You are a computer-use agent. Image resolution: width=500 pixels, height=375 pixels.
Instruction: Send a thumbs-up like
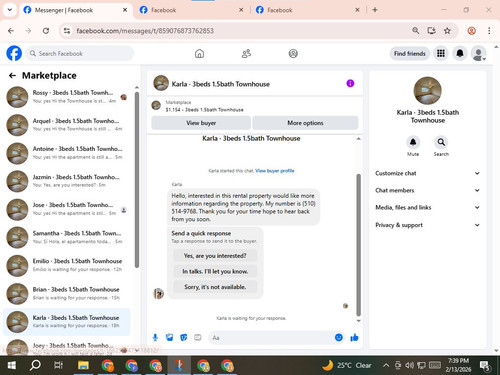tap(354, 338)
